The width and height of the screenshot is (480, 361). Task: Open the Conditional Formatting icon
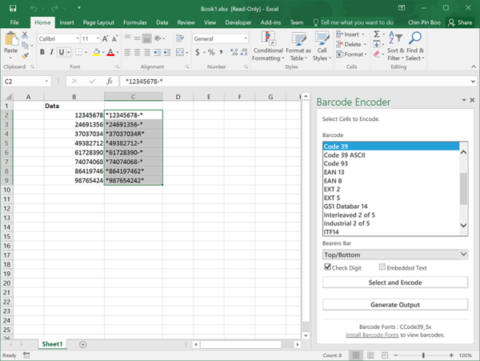pyautogui.click(x=268, y=38)
